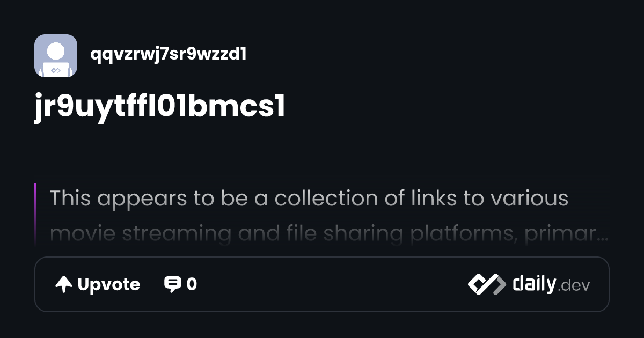Click empty space inside the bottom action bar
The image size is (644, 338).
pos(333,284)
